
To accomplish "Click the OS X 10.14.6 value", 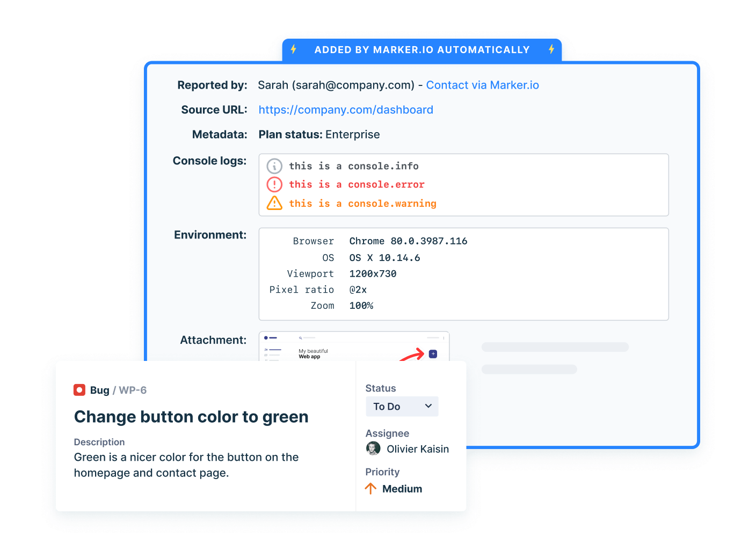I will pos(384,258).
